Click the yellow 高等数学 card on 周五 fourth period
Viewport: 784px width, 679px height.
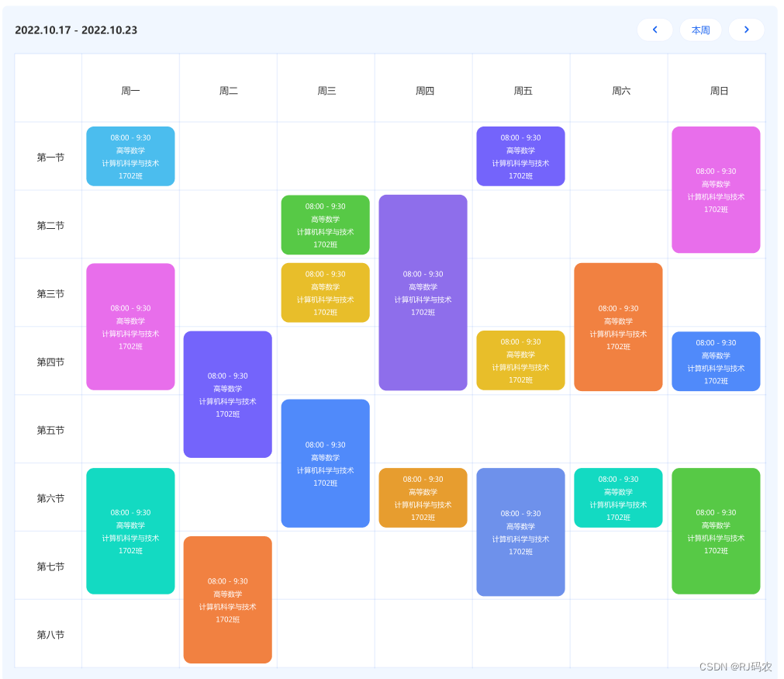tap(520, 360)
